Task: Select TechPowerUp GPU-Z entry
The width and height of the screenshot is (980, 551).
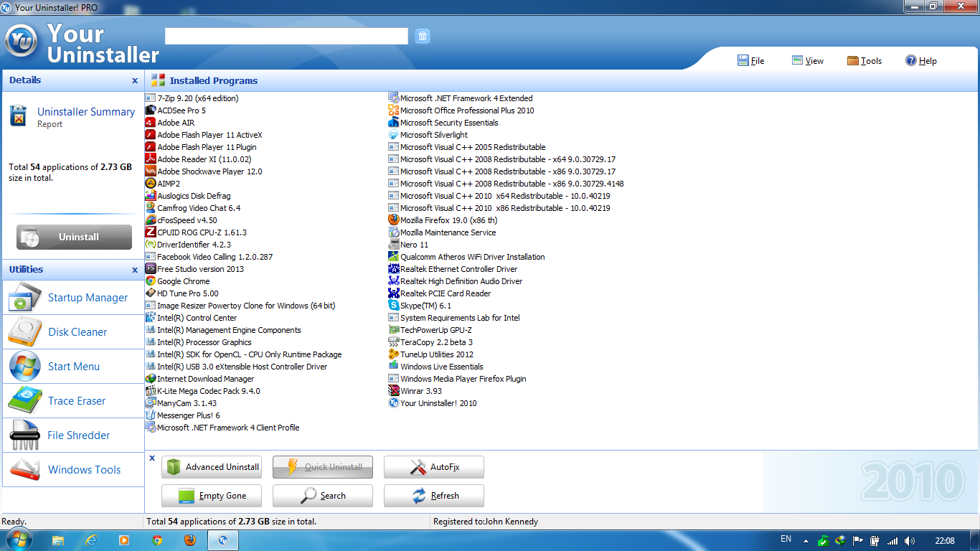Action: (430, 330)
